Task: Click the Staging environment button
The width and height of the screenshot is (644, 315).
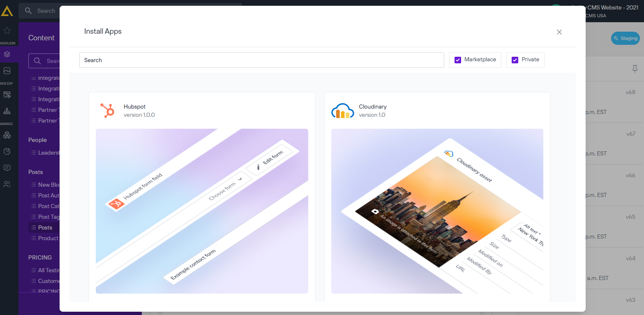Action: click(625, 38)
